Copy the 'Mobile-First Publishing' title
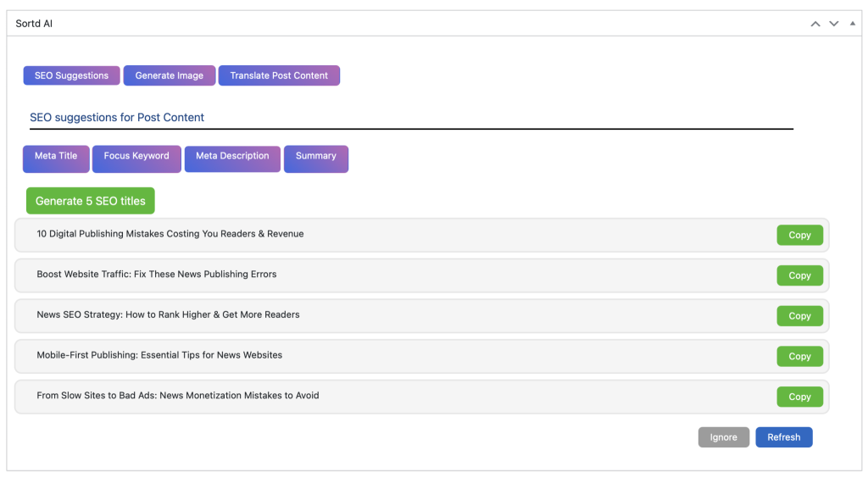The width and height of the screenshot is (868, 478). point(799,357)
